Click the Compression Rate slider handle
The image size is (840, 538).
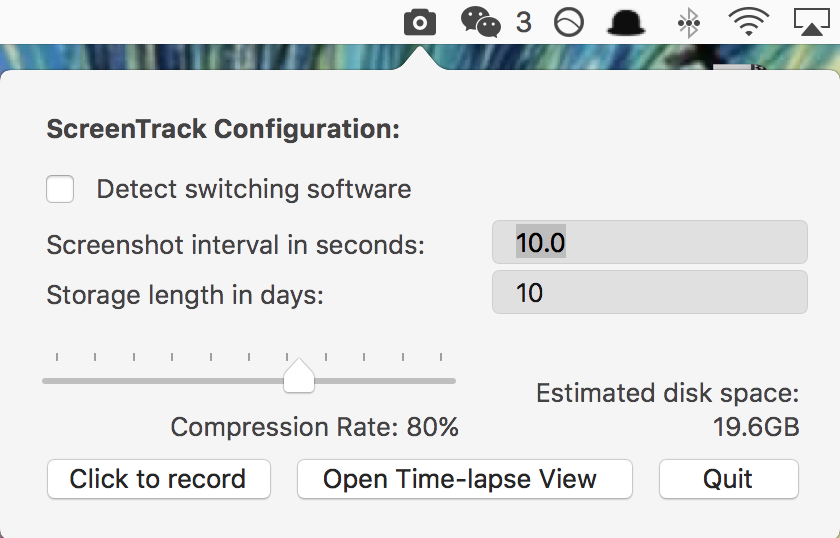[x=299, y=378]
